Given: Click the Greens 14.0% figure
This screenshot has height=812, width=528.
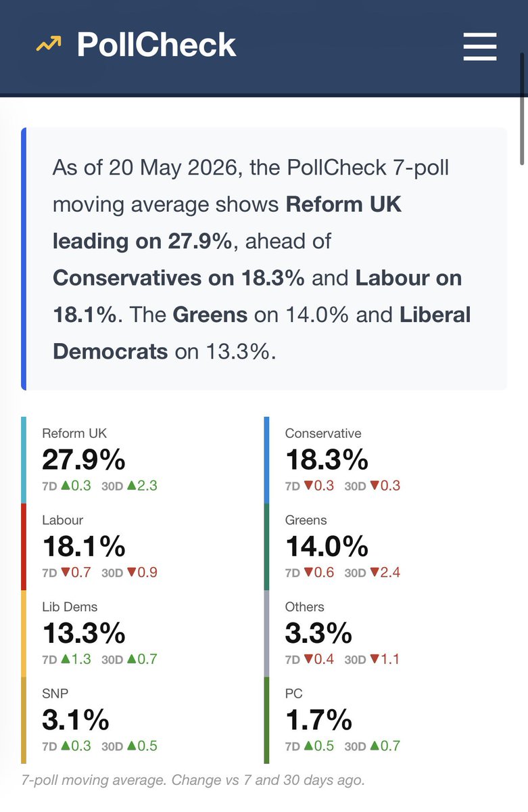Looking at the screenshot, I should coord(327,547).
